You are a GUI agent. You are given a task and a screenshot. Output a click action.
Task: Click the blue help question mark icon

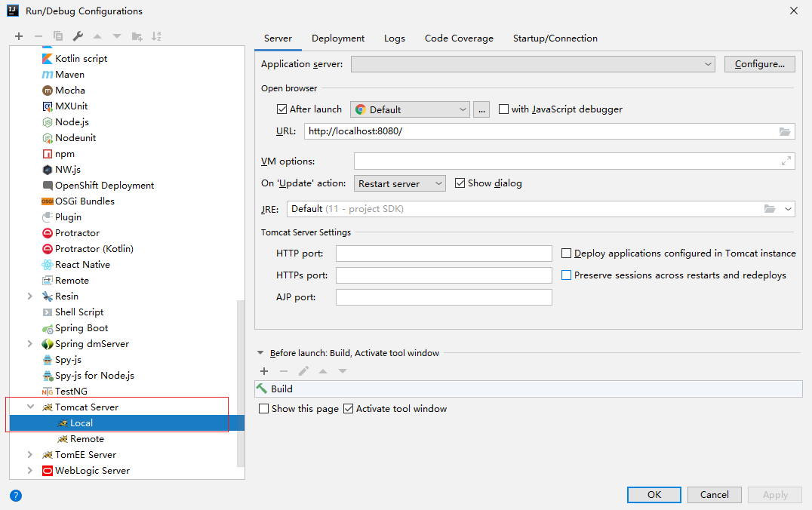coord(16,496)
